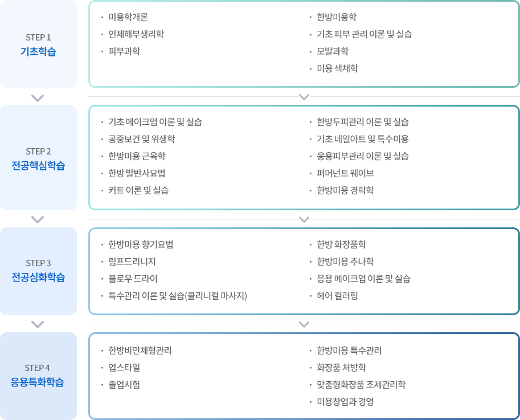Select the STEP 4 응용특화학습 step box

39,376
